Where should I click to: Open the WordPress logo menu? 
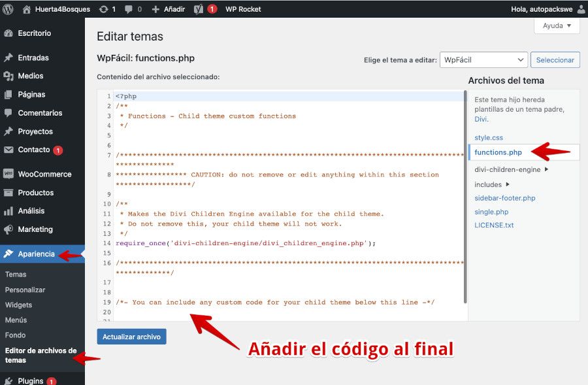pos(8,9)
